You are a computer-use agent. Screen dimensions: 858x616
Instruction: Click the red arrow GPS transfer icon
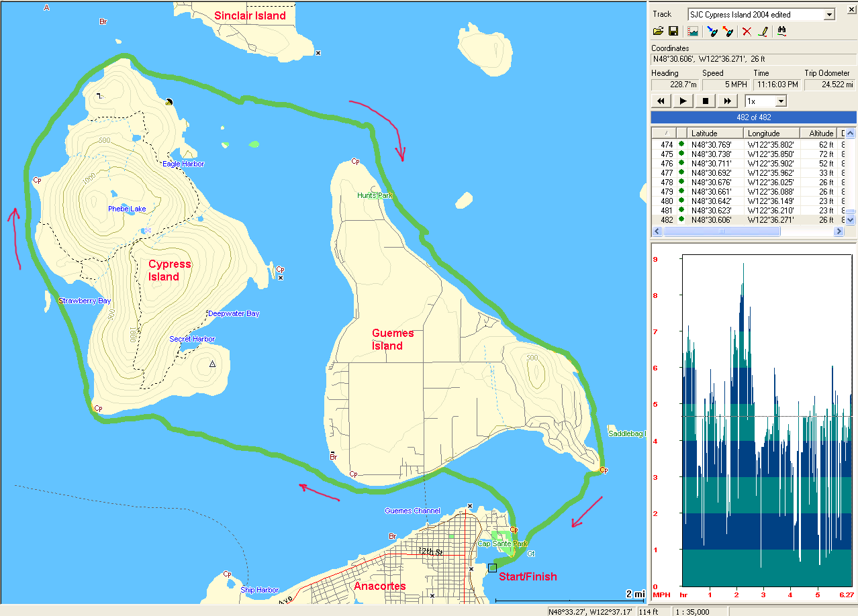(728, 32)
